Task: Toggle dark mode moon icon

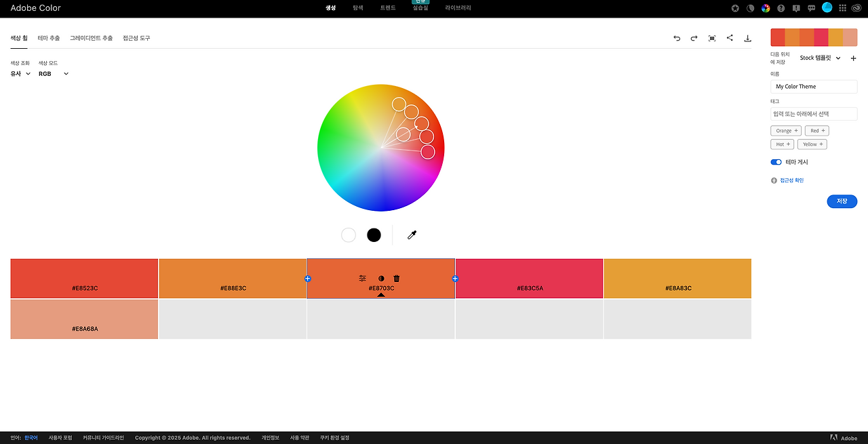Action: coord(751,8)
